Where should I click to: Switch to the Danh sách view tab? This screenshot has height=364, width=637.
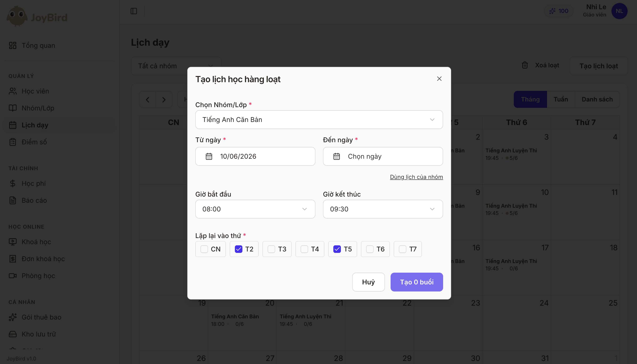click(597, 100)
